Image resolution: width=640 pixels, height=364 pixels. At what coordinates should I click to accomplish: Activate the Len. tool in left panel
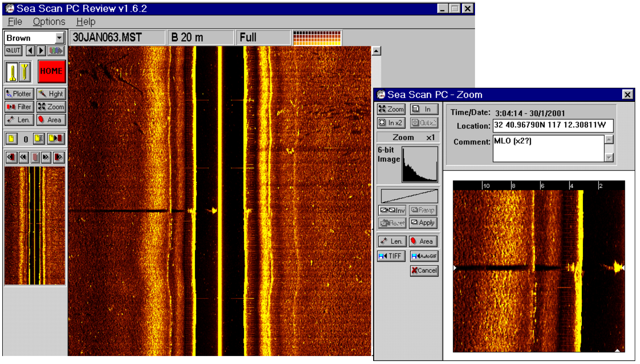coord(19,120)
